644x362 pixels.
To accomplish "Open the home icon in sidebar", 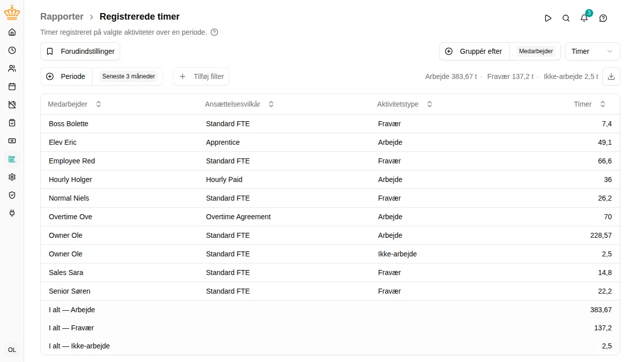I will [12, 32].
